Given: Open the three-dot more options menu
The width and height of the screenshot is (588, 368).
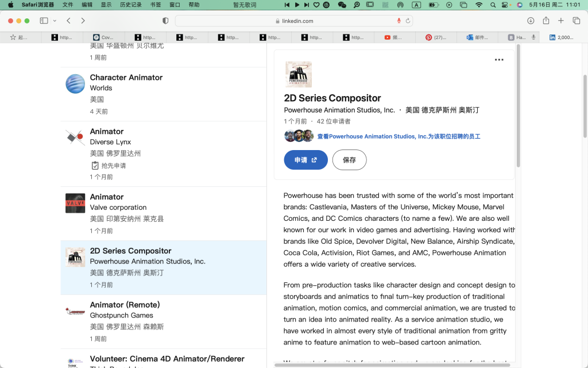Looking at the screenshot, I should (499, 60).
